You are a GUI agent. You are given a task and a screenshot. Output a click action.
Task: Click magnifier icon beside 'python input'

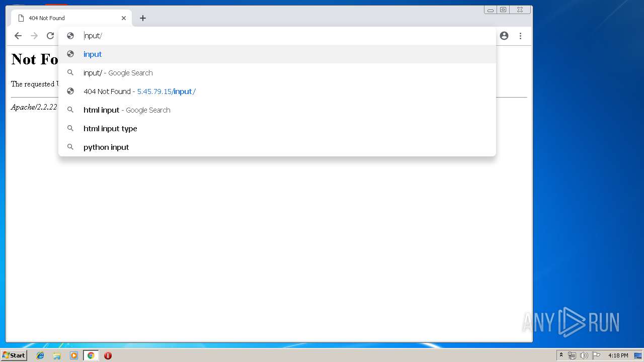click(70, 147)
